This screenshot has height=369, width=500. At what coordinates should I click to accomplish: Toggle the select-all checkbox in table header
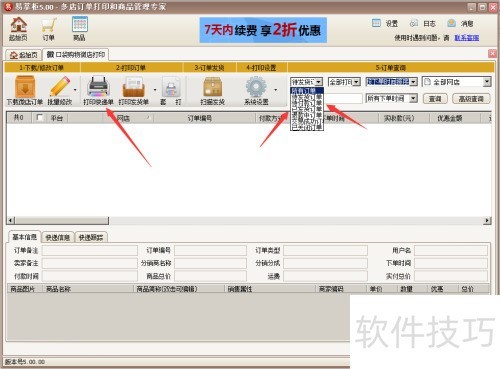[40, 117]
